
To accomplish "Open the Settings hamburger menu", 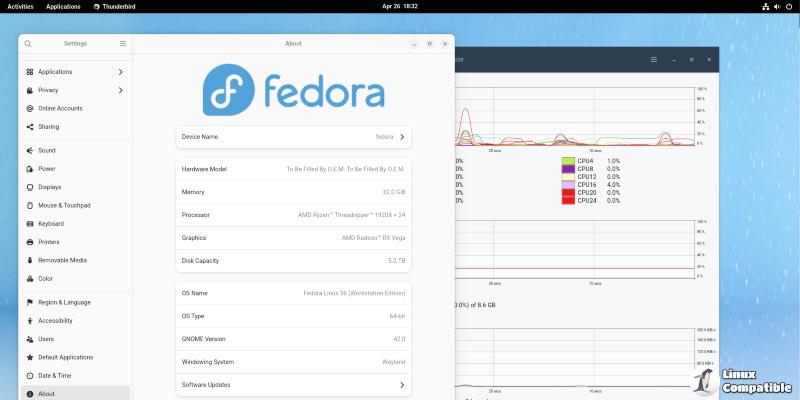I will click(123, 44).
